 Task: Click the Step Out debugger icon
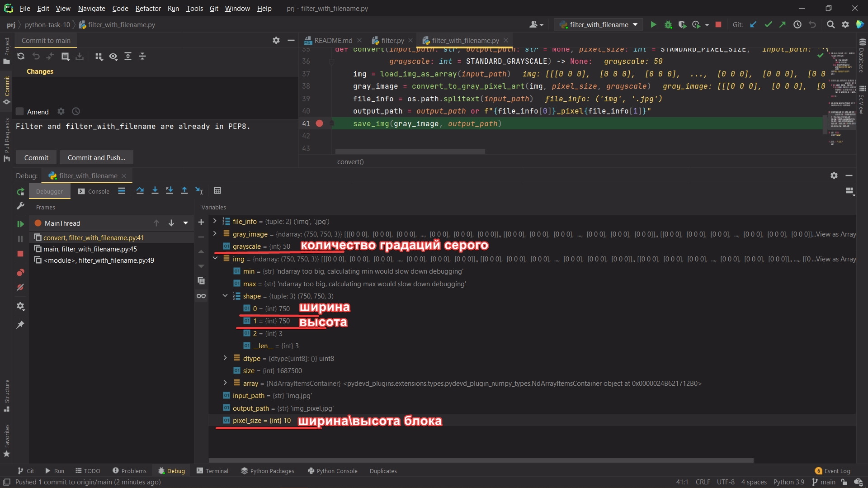pyautogui.click(x=184, y=190)
